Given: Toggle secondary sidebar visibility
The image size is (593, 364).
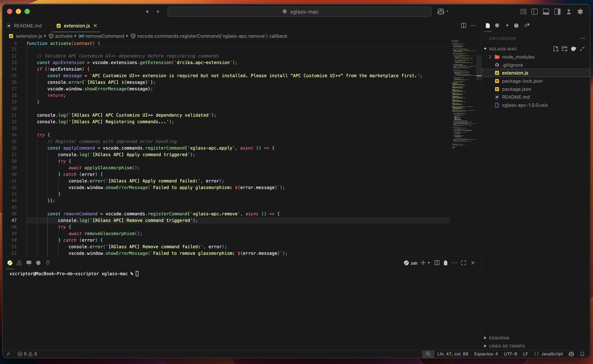Looking at the screenshot, I should click(x=557, y=11).
